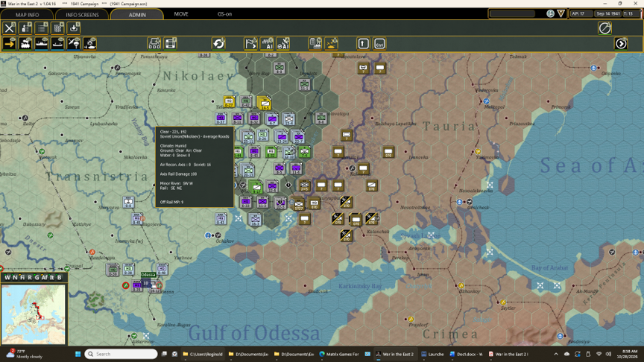Select the move mode arrow icon

click(9, 43)
